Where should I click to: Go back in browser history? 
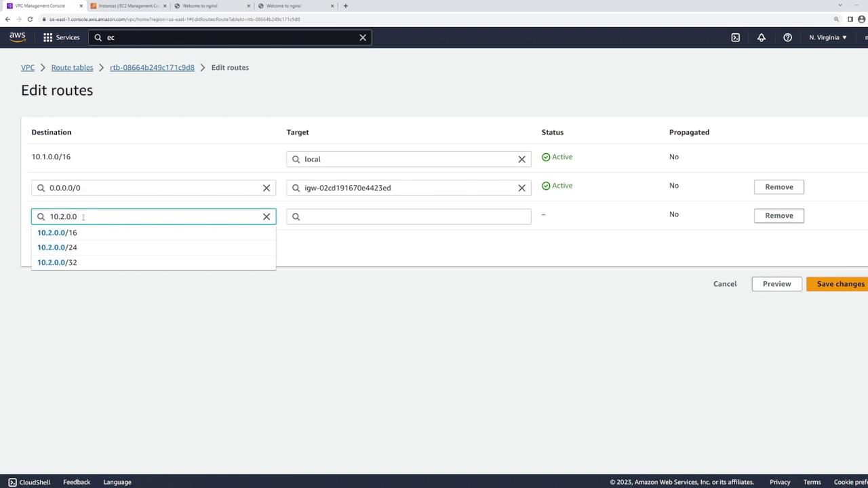[x=7, y=19]
